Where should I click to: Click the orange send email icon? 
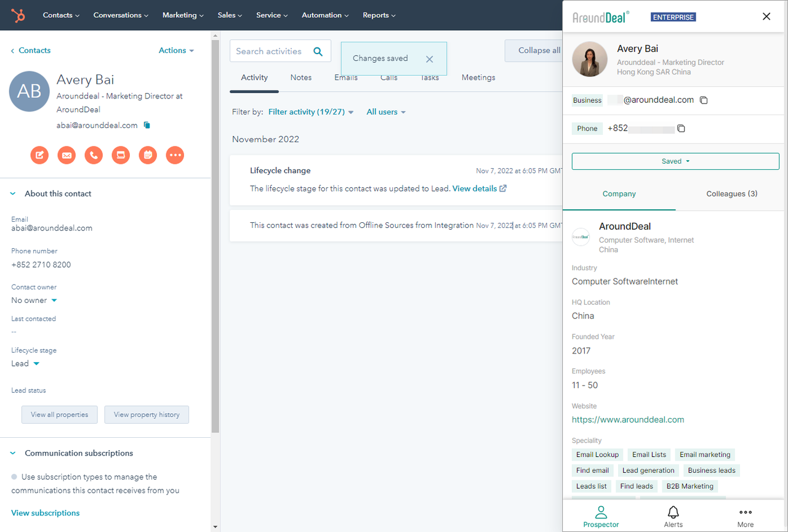coord(66,155)
